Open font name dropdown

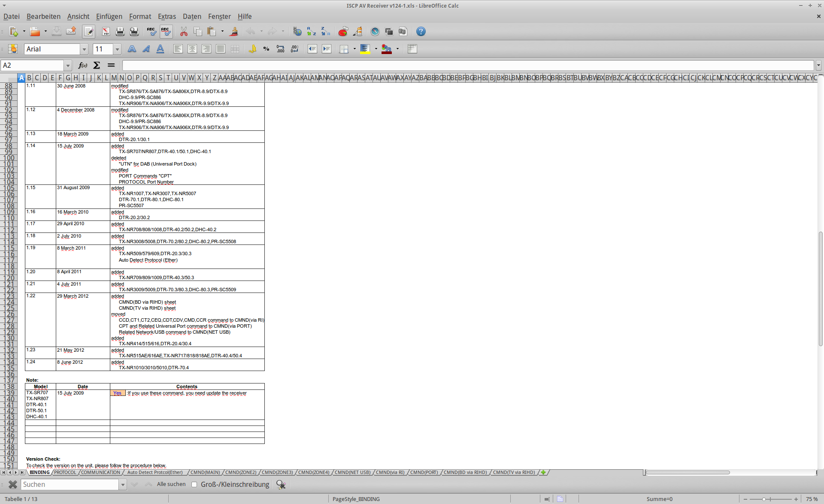click(x=84, y=49)
